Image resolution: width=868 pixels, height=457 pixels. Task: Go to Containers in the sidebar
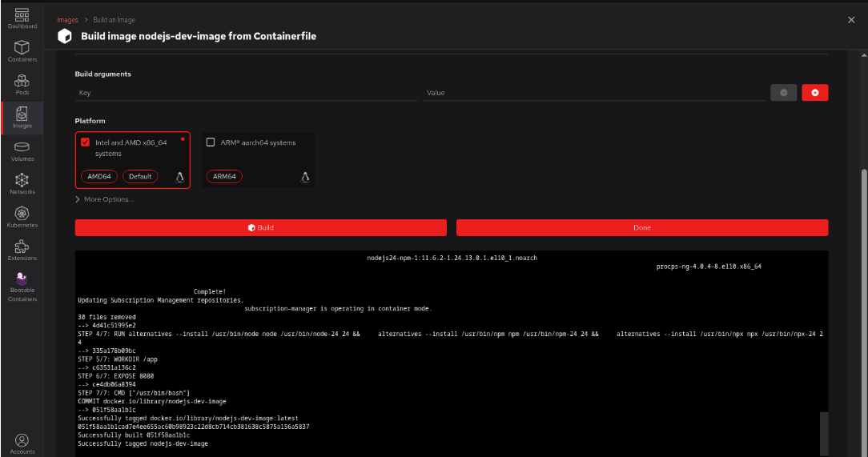pos(22,51)
